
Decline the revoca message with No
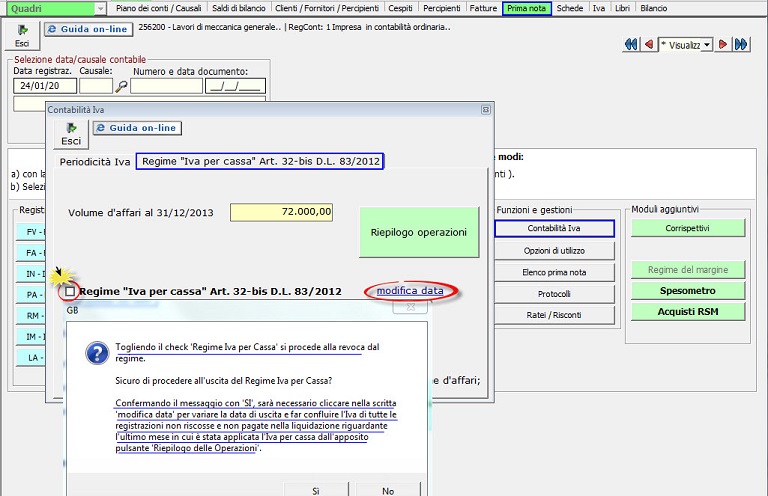pos(388,490)
